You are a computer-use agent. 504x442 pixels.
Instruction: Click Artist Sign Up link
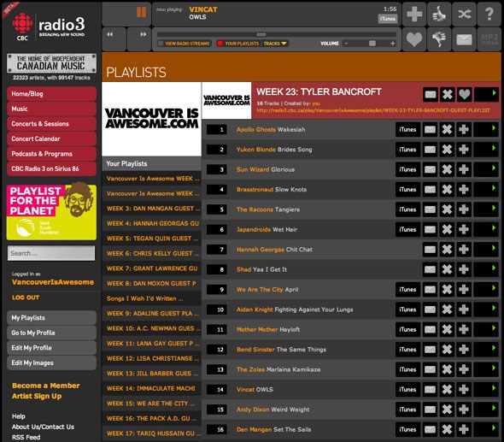pos(37,396)
